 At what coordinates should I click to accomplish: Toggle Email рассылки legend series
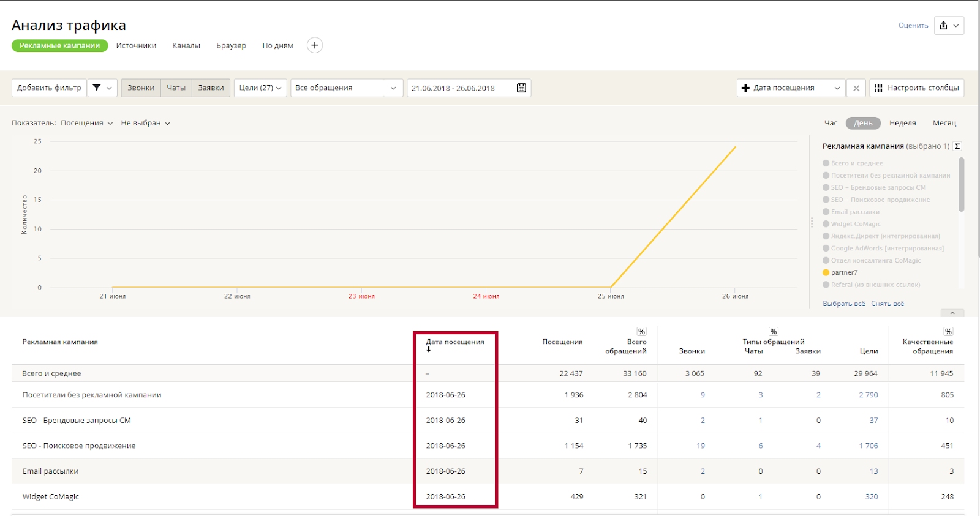click(x=851, y=212)
